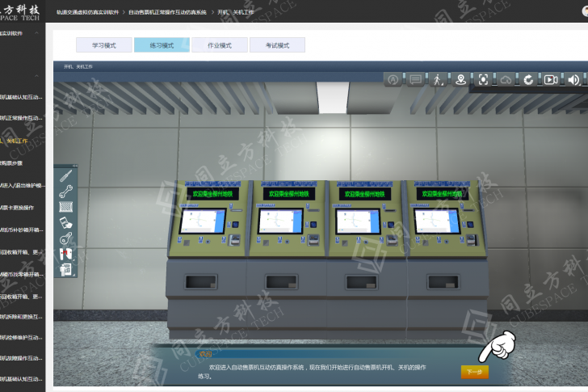Click the focus frame view icon

pos(483,79)
